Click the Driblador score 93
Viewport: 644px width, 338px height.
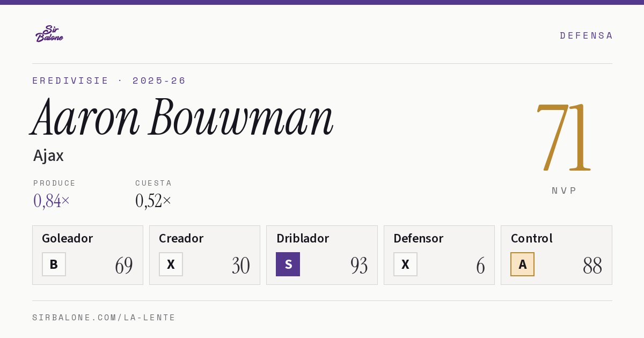point(358,266)
